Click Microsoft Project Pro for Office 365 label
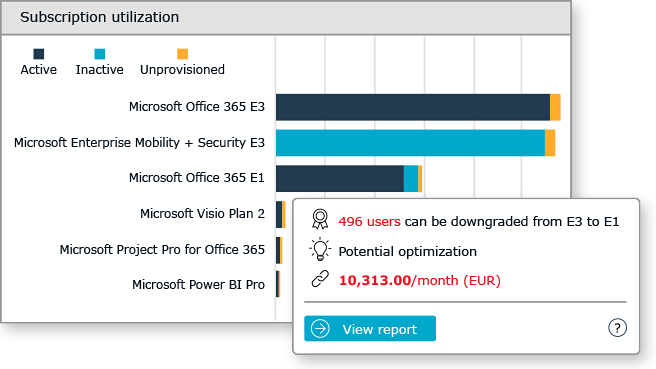 point(162,250)
